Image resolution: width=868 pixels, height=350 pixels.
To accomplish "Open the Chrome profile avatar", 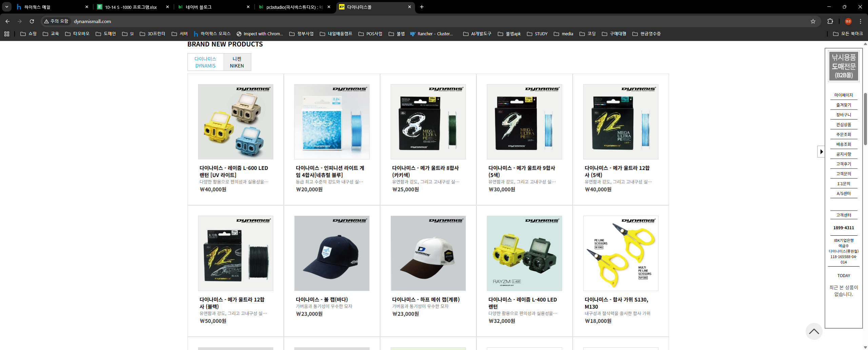I will [848, 21].
